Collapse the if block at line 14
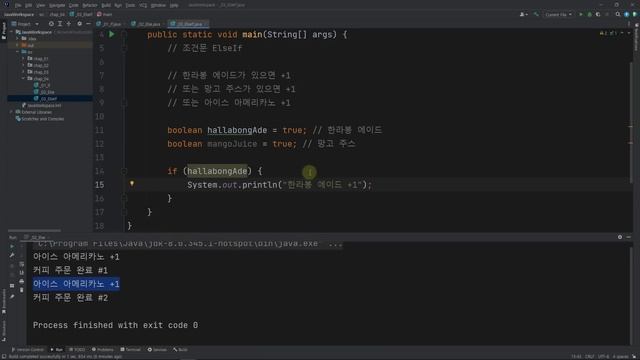The width and height of the screenshot is (640, 360). pyautogui.click(x=124, y=171)
